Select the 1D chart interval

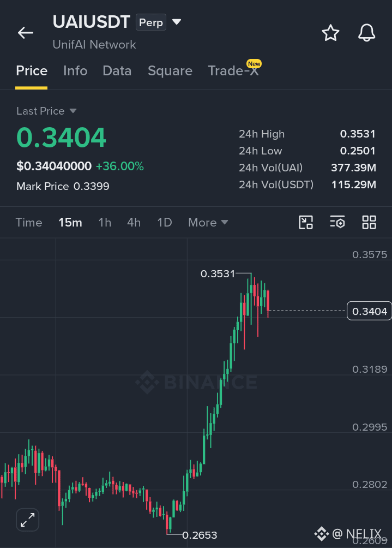[x=165, y=222]
